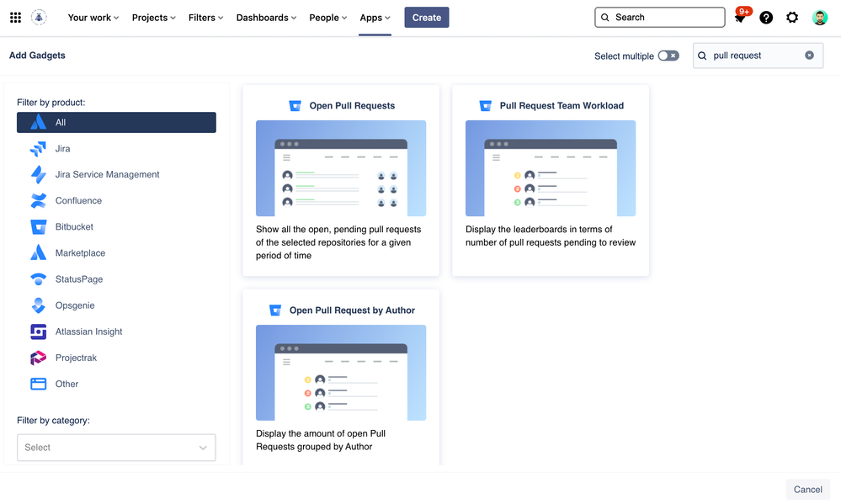Expand the People dropdown menu
The height and width of the screenshot is (504, 841).
coord(328,18)
